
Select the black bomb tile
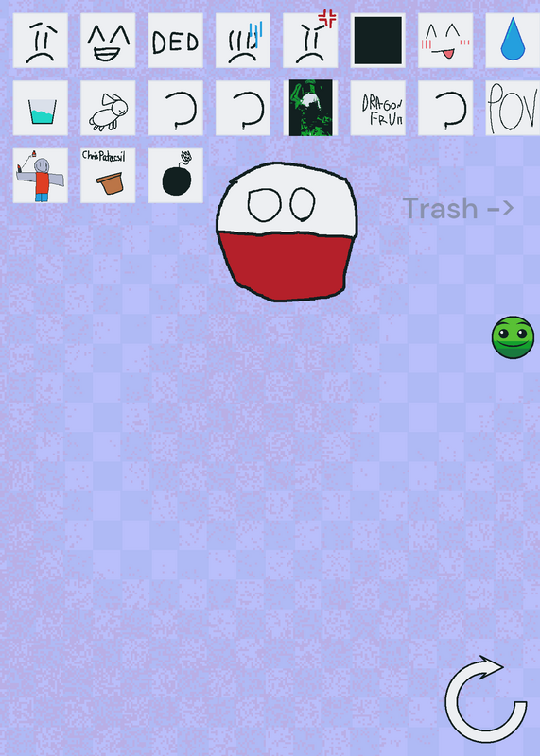(x=175, y=176)
